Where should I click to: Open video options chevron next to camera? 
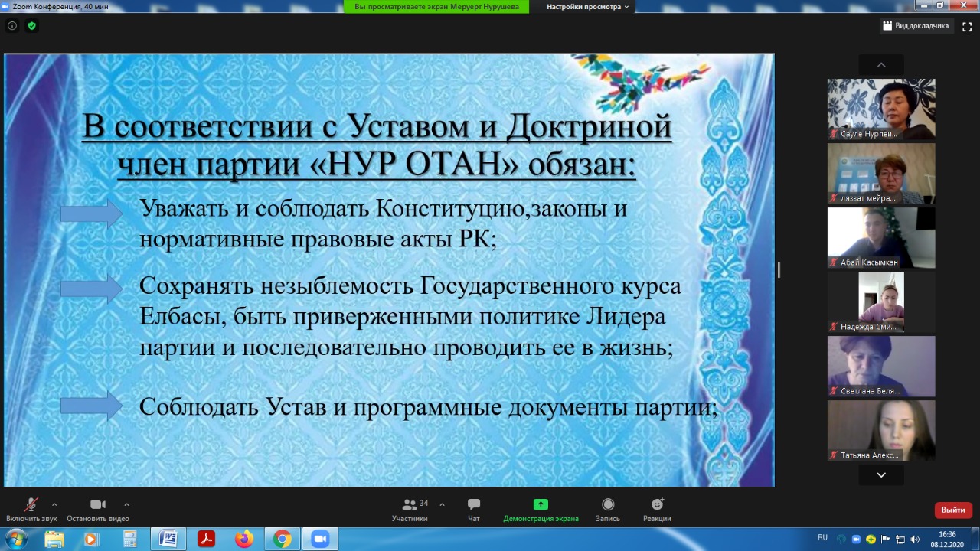[x=126, y=504]
